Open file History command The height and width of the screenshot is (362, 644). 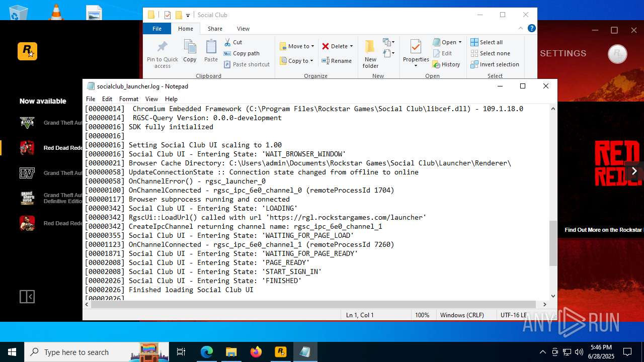[446, 64]
